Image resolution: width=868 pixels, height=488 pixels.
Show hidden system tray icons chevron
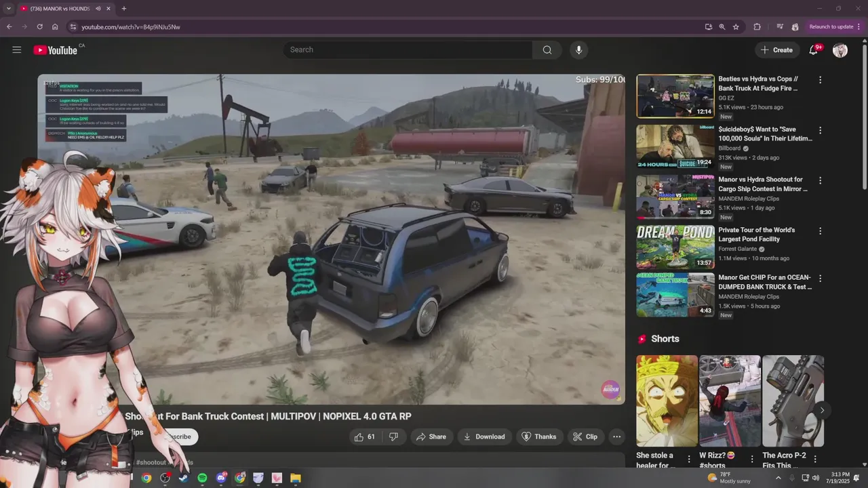[x=778, y=478]
